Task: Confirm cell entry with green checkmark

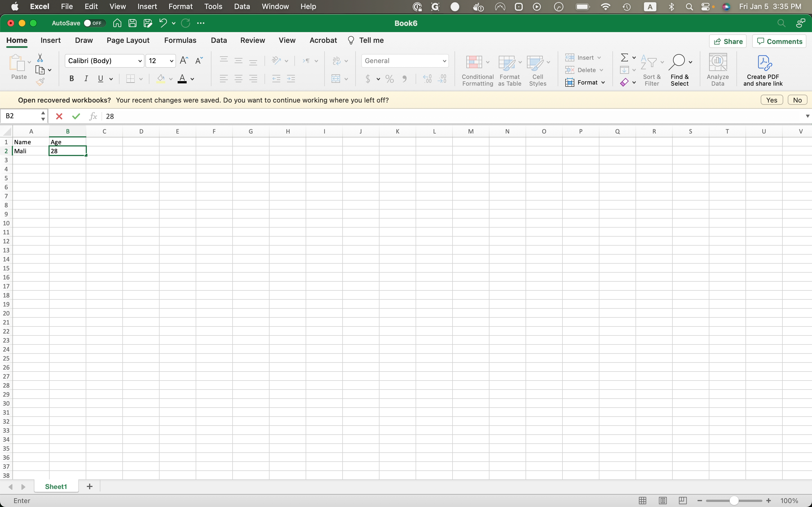Action: pos(76,116)
